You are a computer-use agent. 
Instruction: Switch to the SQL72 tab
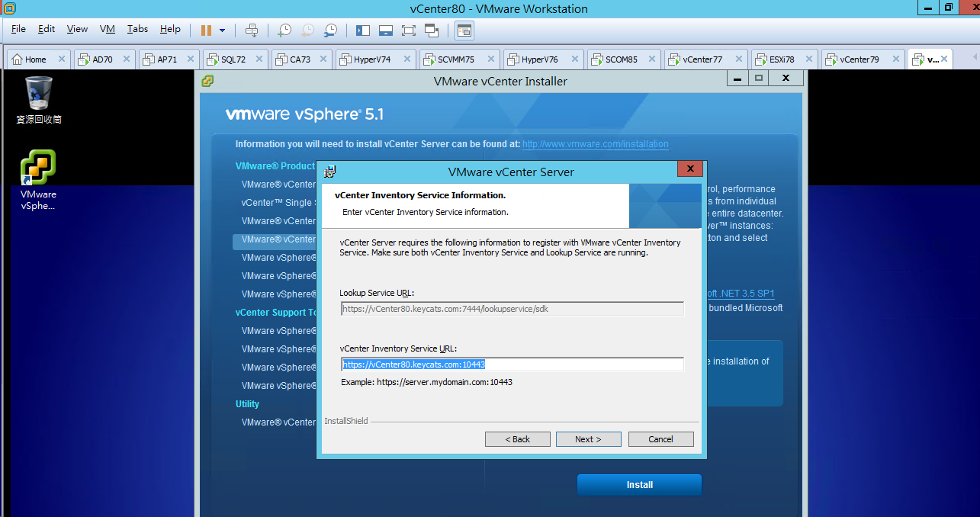(235, 59)
